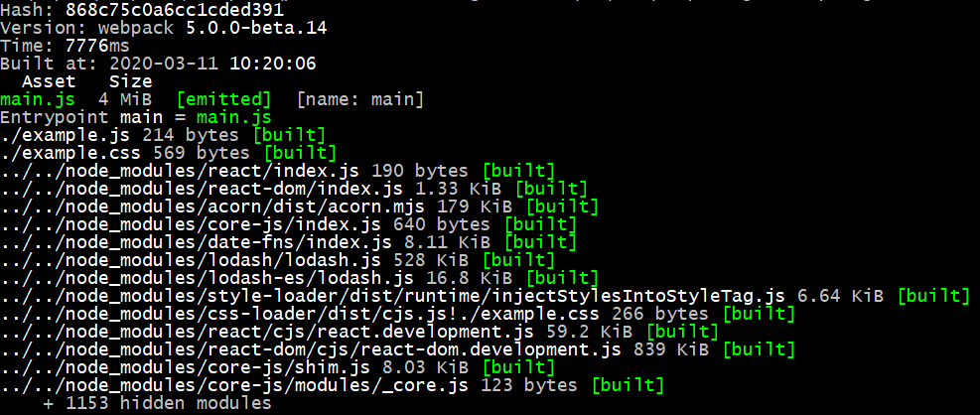Click the Entrypoint main line
980x415 pixels.
136,117
